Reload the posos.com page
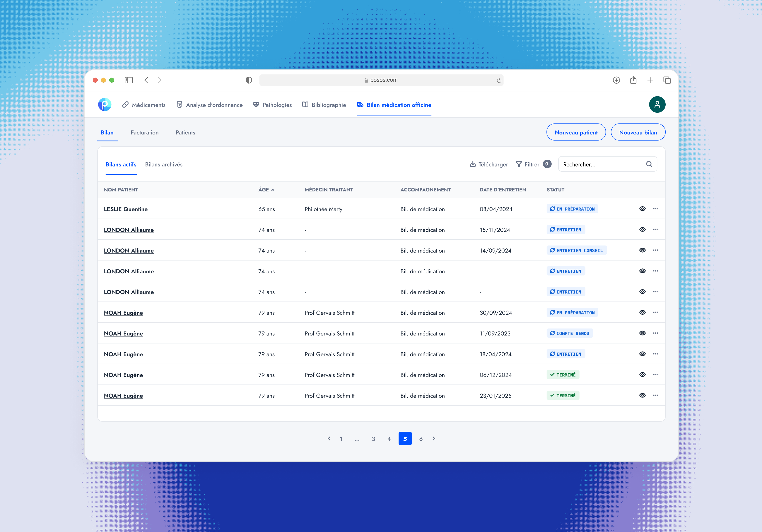The width and height of the screenshot is (762, 532). click(x=499, y=80)
